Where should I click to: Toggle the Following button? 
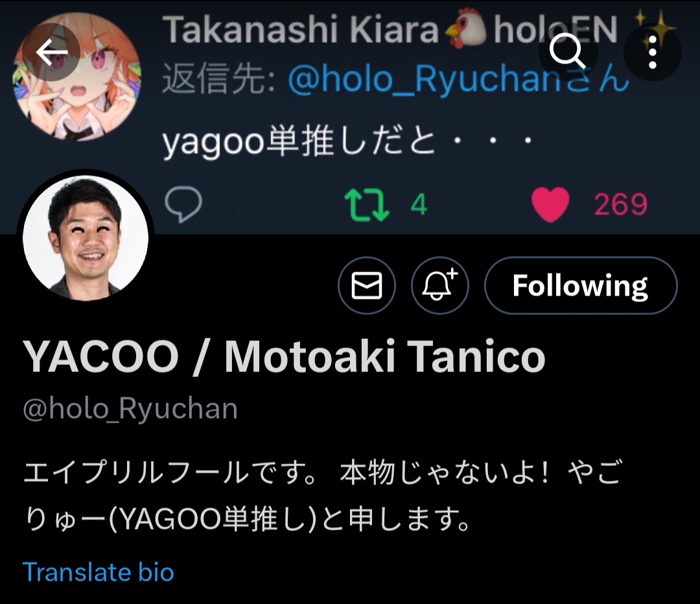[581, 285]
